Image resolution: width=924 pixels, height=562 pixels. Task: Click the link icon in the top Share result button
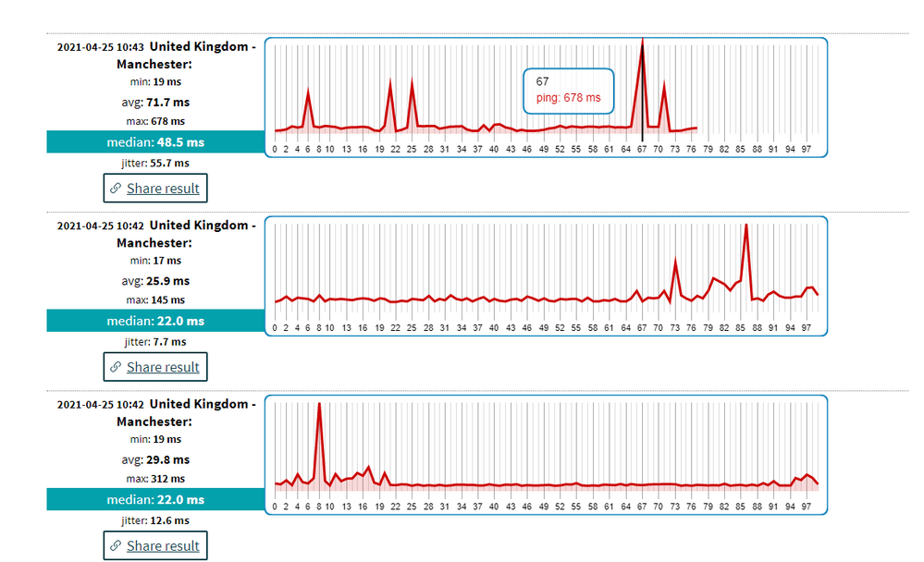pyautogui.click(x=116, y=189)
